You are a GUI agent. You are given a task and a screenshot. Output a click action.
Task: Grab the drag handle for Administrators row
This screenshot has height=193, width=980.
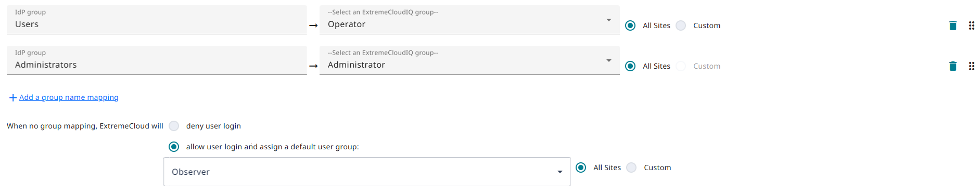point(971,66)
